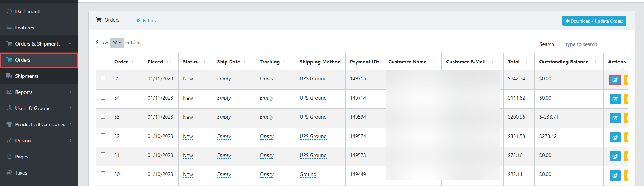Click the truck icon beside Shipments

point(9,76)
